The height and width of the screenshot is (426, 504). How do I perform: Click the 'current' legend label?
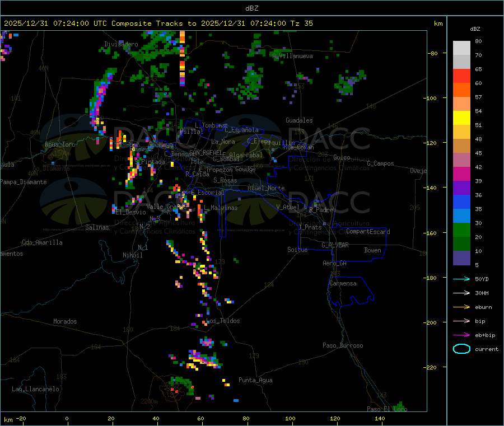[x=487, y=349]
